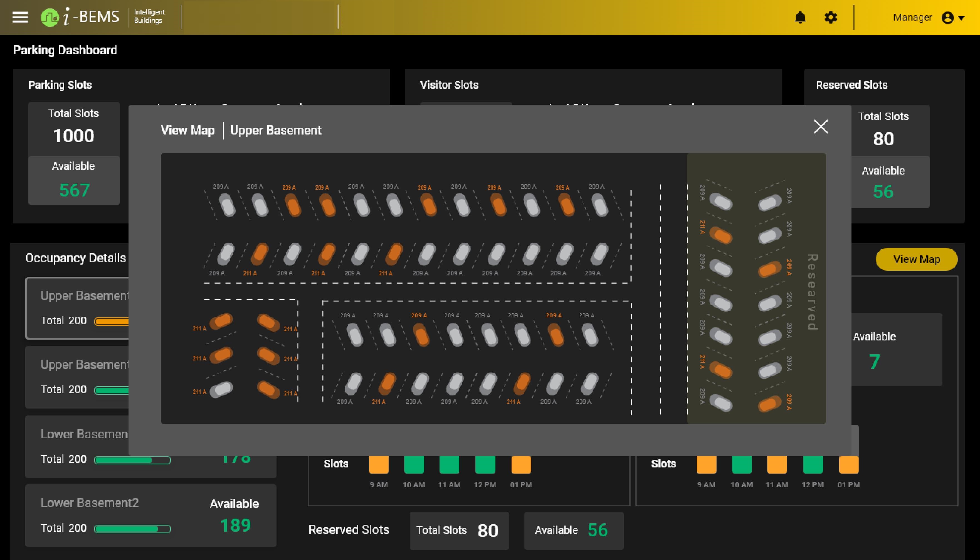Open the settings gear icon

tap(831, 17)
